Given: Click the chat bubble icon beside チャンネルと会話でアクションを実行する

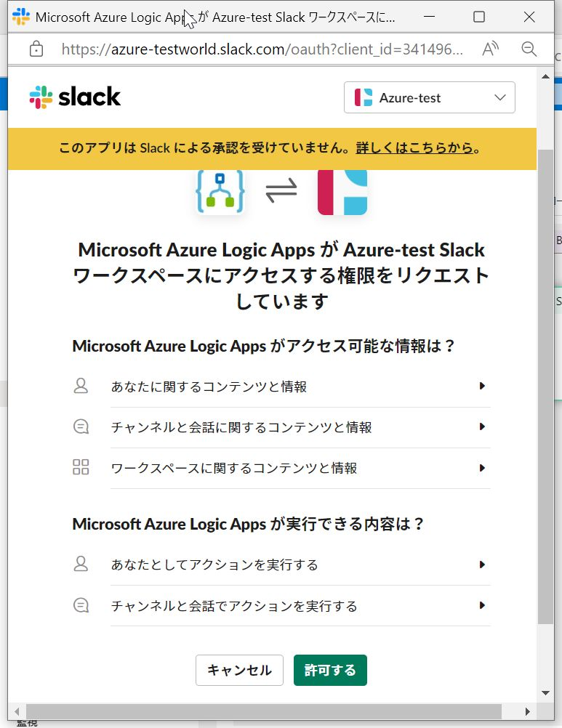Looking at the screenshot, I should pyautogui.click(x=81, y=605).
